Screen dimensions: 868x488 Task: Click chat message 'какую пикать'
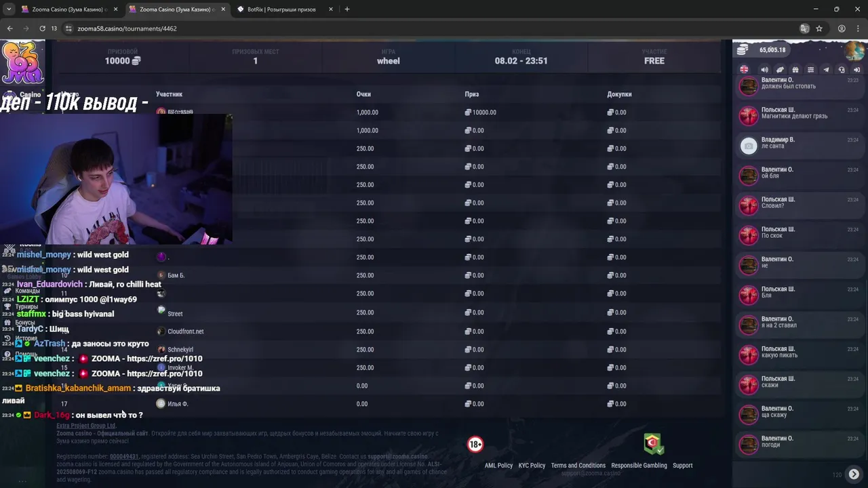(779, 355)
